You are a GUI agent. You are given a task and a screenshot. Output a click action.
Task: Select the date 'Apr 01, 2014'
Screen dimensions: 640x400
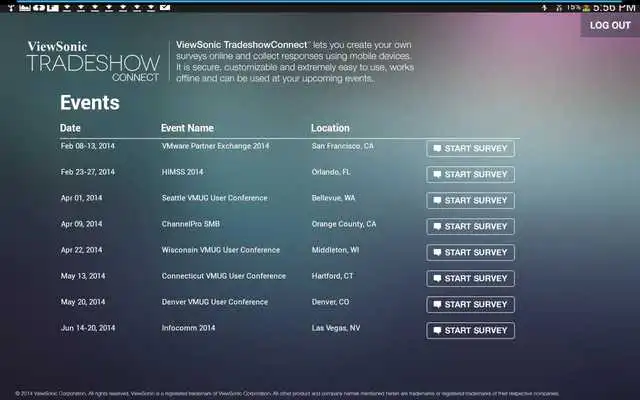82,198
